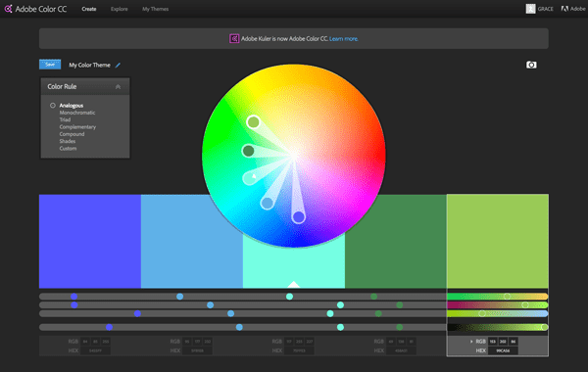The image size is (588, 372).
Task: Click the dark green handle on top slider row
Action: coord(374,297)
